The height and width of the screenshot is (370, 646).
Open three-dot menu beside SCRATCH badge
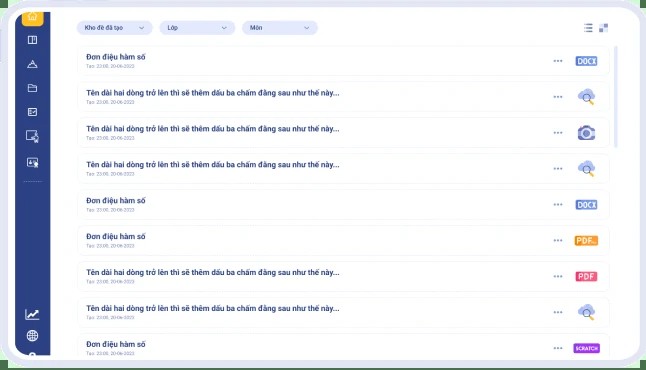point(558,348)
